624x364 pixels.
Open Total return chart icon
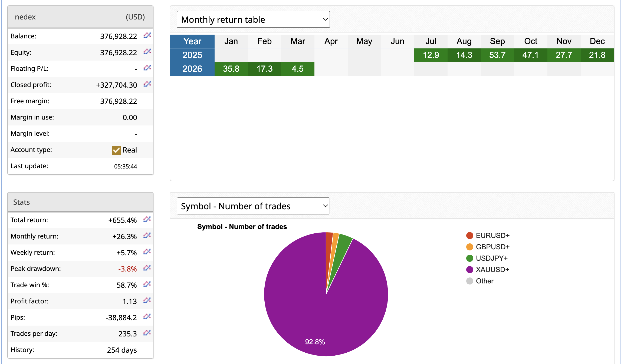[x=147, y=219]
